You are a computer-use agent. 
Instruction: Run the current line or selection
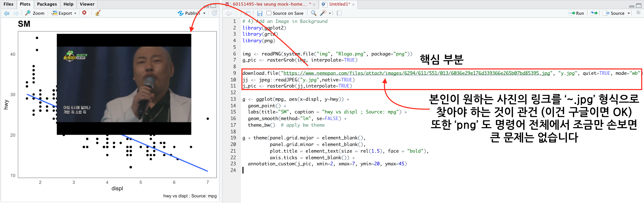pyautogui.click(x=576, y=13)
